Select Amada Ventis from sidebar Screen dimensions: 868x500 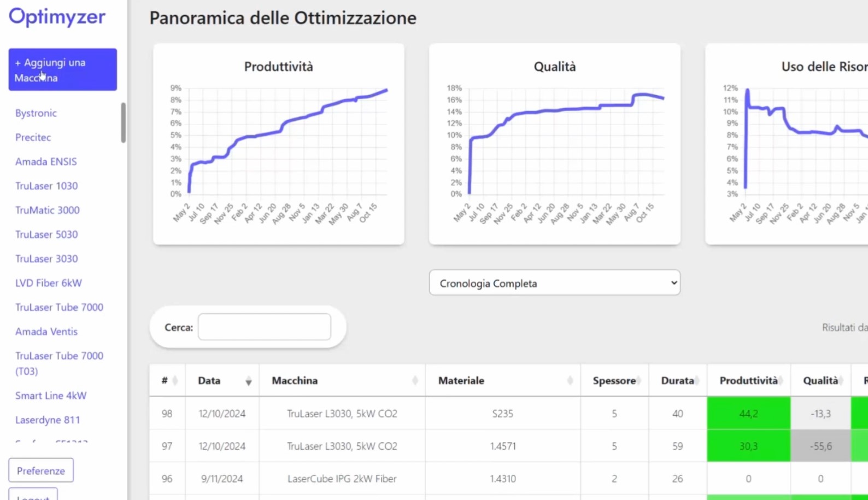46,332
